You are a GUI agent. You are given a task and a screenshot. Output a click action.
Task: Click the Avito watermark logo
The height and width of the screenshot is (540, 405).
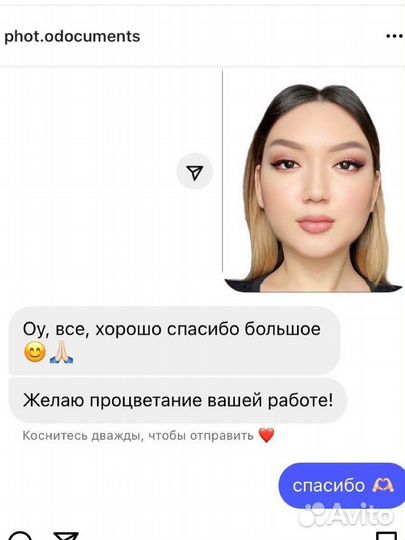tap(345, 515)
